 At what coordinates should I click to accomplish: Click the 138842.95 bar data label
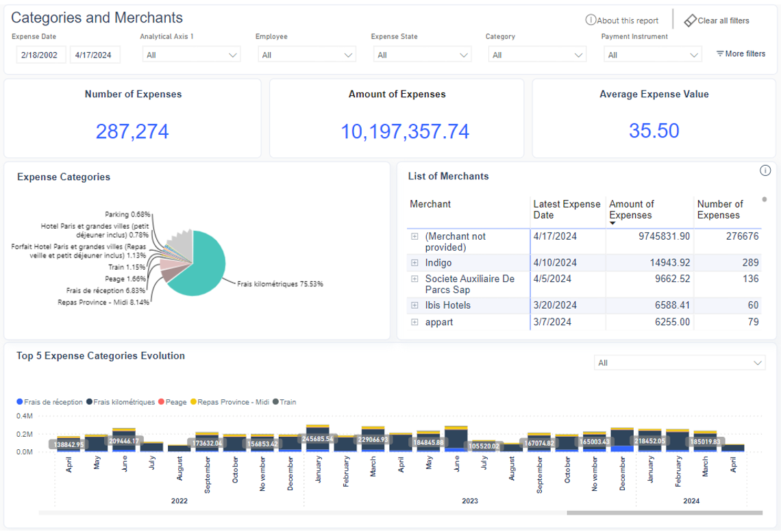69,444
